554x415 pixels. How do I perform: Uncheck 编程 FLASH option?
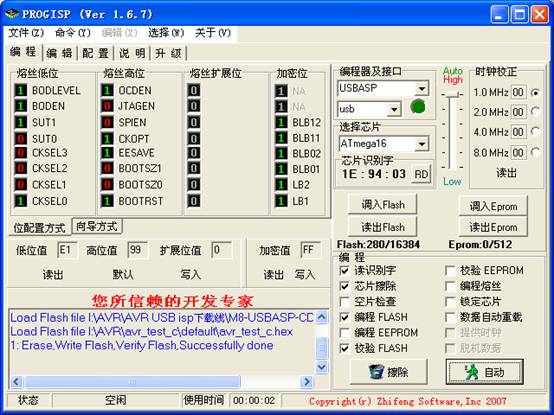344,317
